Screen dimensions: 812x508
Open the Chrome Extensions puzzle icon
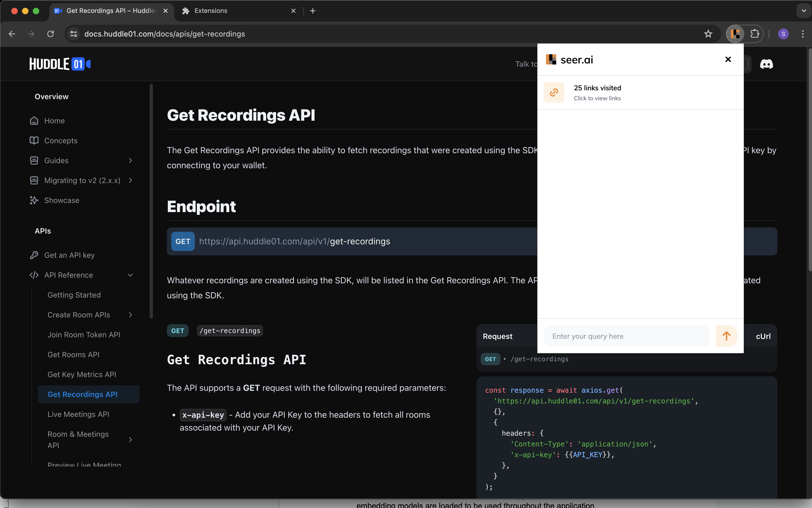coord(754,34)
